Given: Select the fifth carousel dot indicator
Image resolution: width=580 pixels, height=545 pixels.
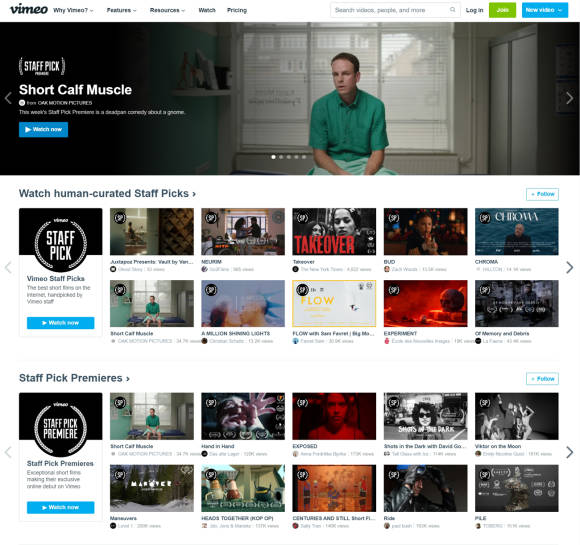Looking at the screenshot, I should [304, 157].
